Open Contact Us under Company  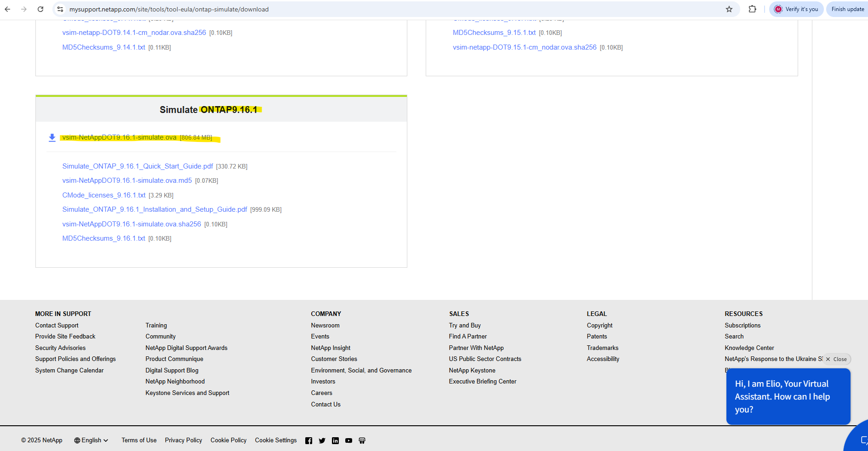(325, 404)
